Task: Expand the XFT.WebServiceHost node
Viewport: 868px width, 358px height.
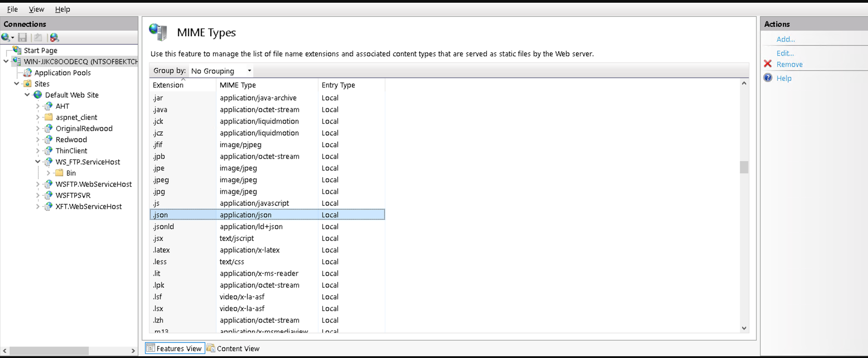Action: (x=38, y=206)
